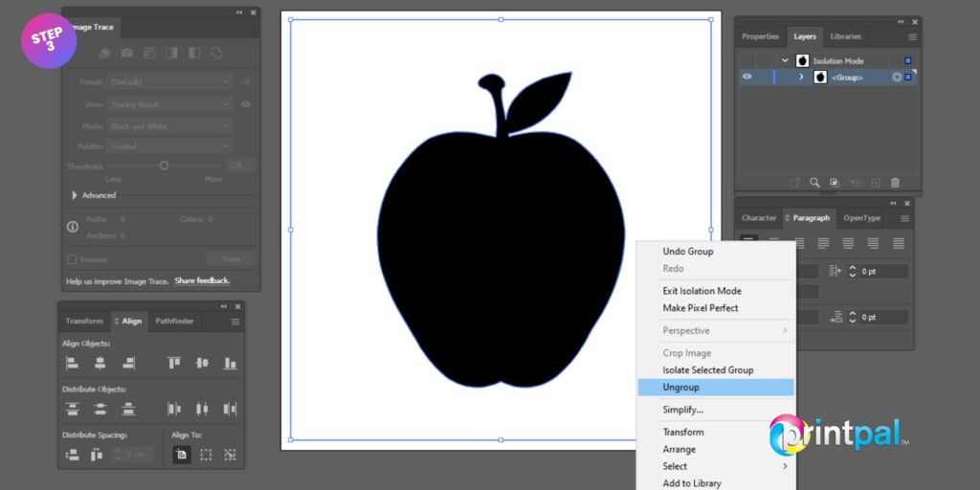
Task: Expand the Advanced section in Image Trace
Action: [x=75, y=195]
